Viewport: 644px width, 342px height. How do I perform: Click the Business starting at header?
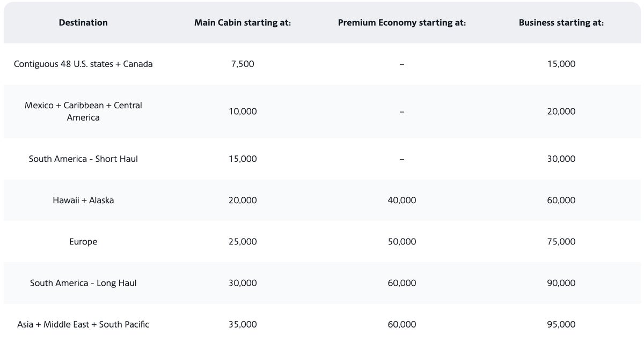561,23
